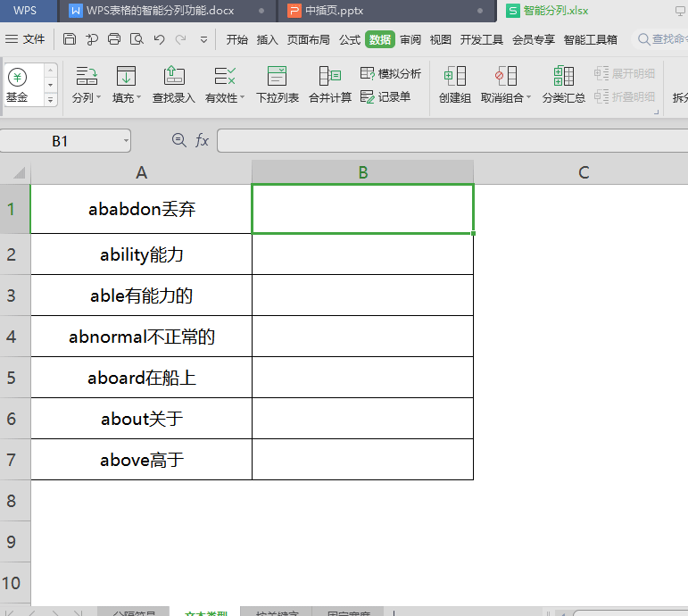Click the 下拉列表 dropdown list tool

click(277, 85)
